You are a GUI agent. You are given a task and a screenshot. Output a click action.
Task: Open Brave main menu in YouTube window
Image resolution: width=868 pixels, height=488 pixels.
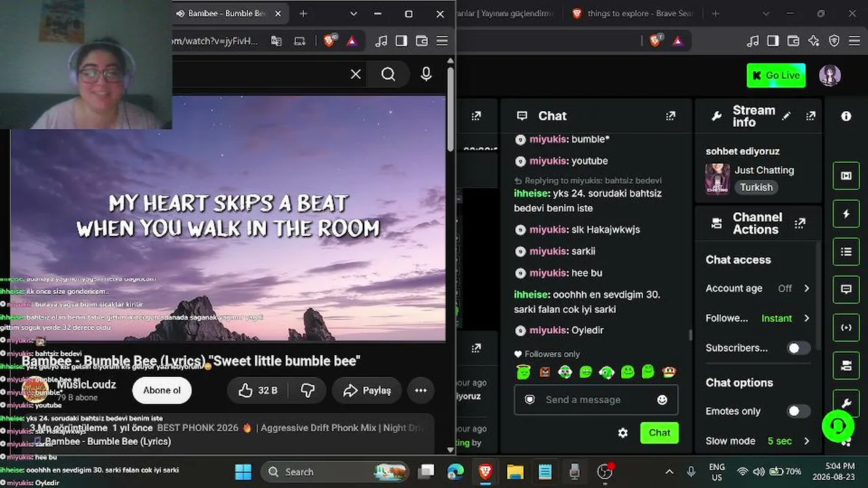point(442,41)
